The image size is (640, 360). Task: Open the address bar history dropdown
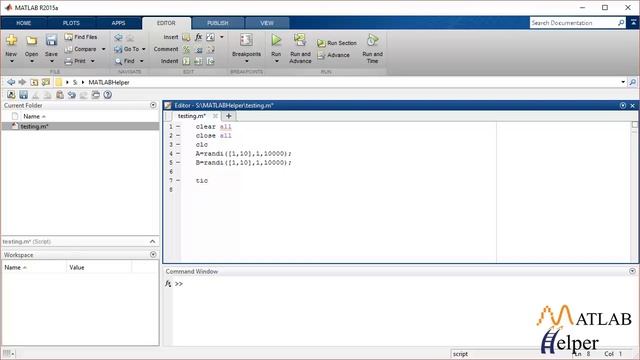pos(623,82)
